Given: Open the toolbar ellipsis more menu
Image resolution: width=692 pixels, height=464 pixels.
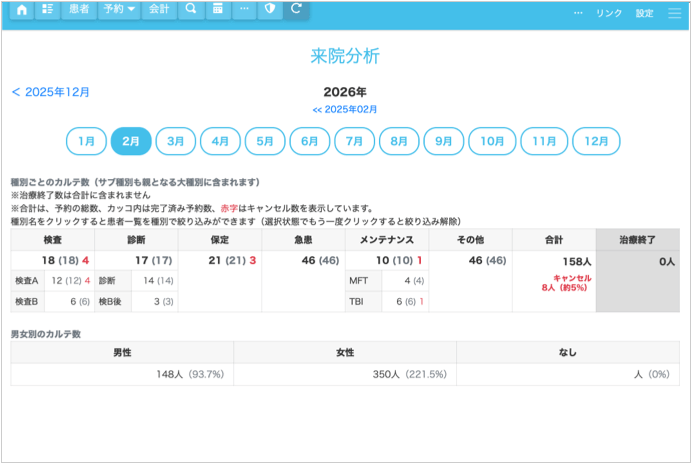Looking at the screenshot, I should click(243, 10).
